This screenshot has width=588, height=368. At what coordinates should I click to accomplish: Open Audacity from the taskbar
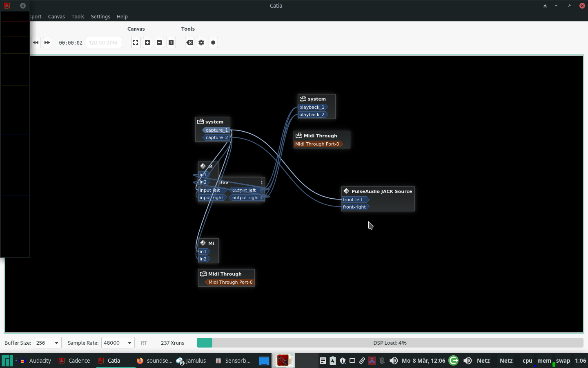[x=40, y=361]
